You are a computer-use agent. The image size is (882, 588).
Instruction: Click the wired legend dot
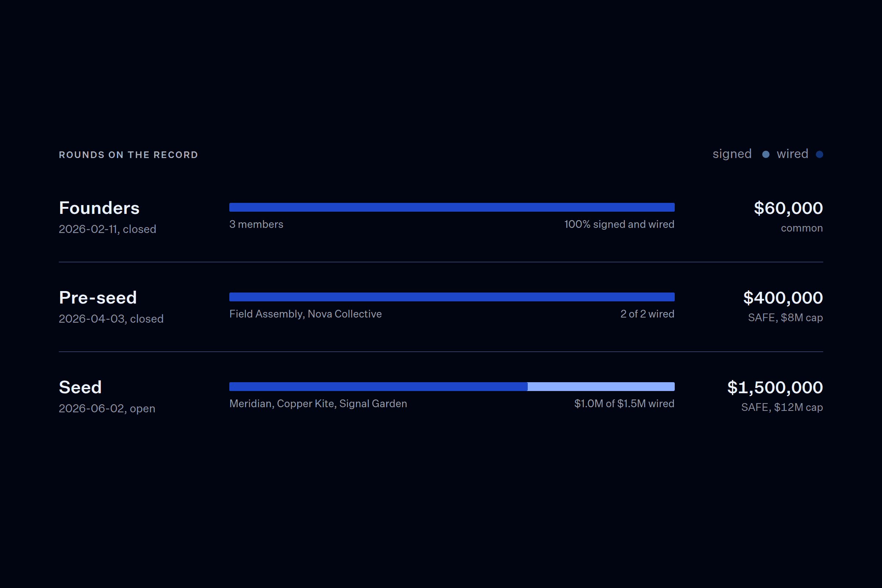[820, 154]
